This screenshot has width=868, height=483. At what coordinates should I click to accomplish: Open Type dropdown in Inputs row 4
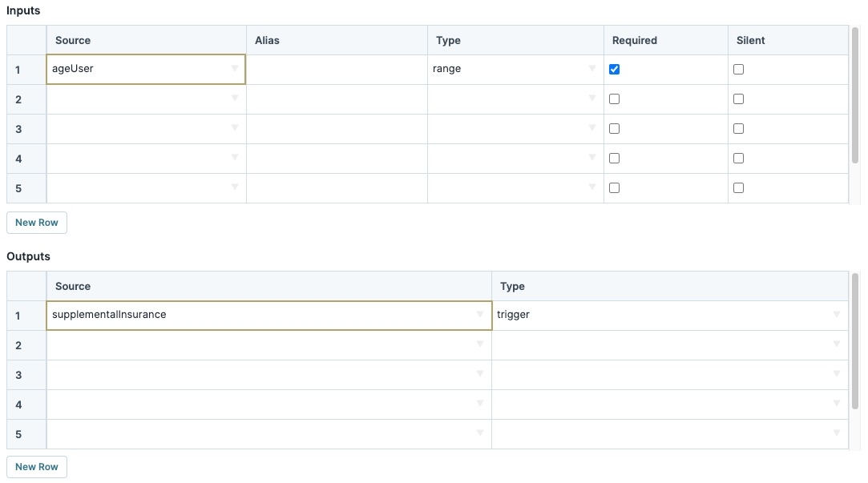tap(592, 158)
